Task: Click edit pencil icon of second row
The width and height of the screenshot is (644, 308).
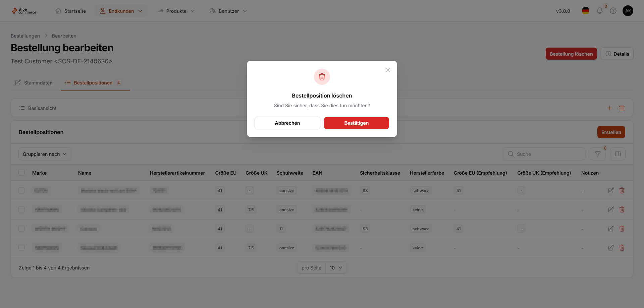Action: pyautogui.click(x=611, y=209)
